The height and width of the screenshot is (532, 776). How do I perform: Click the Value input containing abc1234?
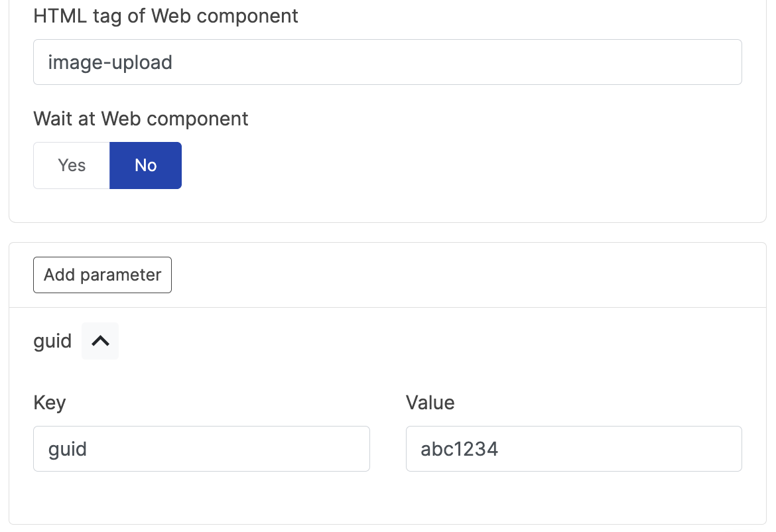[x=574, y=449]
